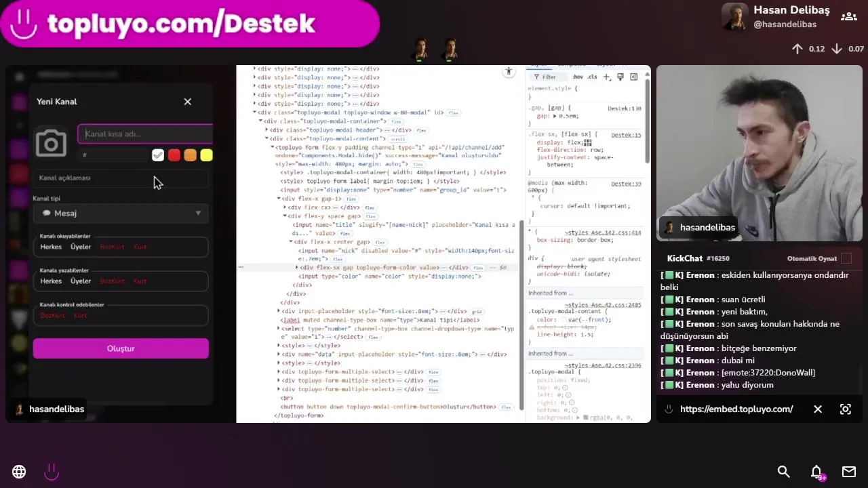This screenshot has height=488, width=868.
Task: Toggle the .cls classes button
Action: [x=592, y=77]
